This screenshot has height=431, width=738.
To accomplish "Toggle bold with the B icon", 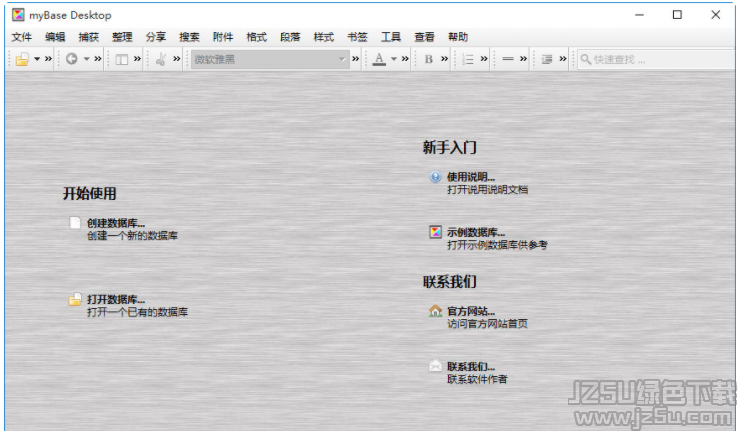I will [x=428, y=59].
